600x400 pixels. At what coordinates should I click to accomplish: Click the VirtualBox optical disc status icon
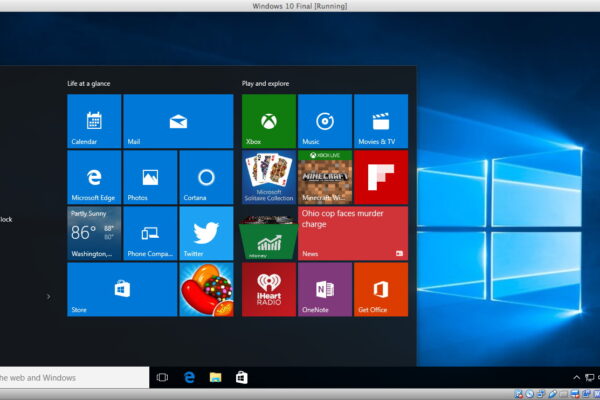tap(530, 394)
